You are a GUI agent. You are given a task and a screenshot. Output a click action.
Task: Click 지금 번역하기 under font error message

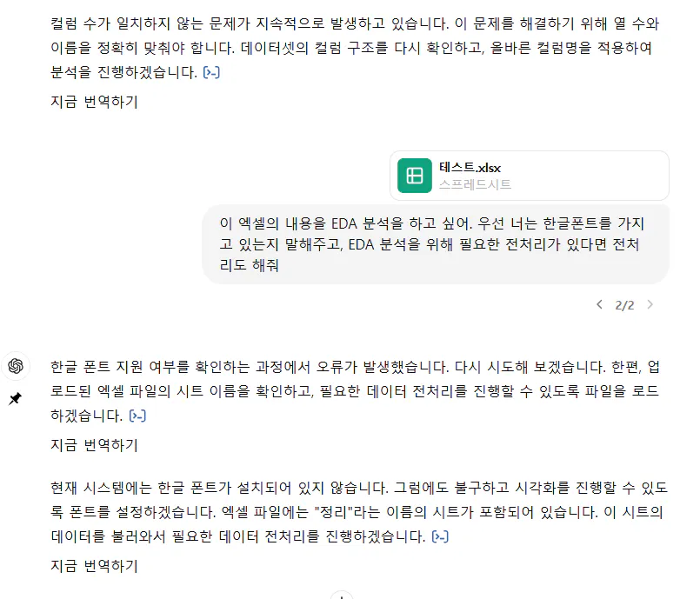(x=94, y=445)
